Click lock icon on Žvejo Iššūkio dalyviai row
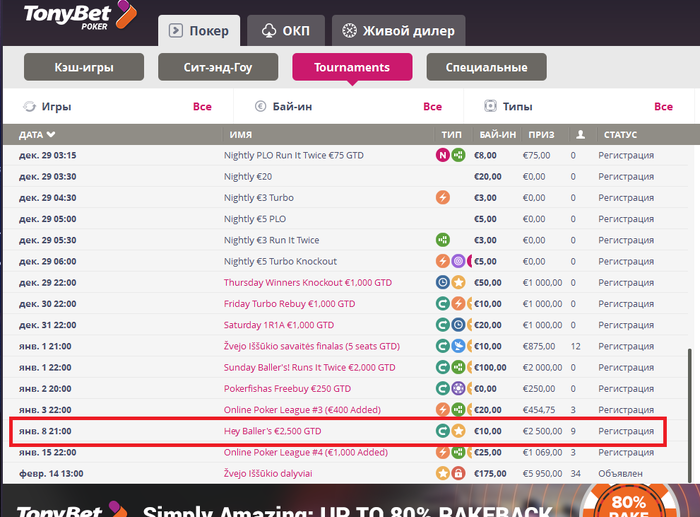 (458, 473)
